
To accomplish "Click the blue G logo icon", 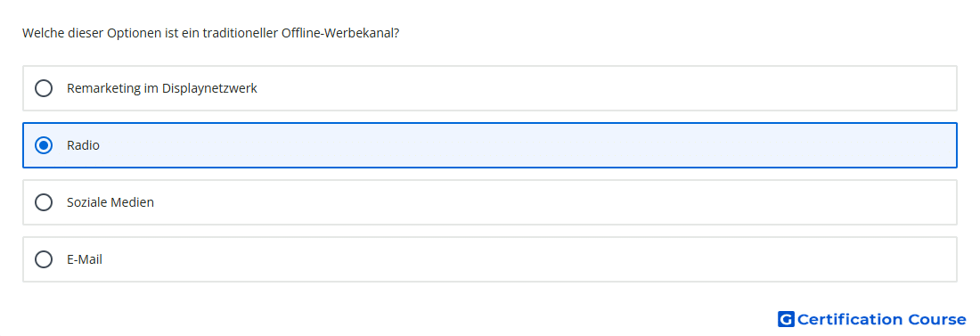I will click(786, 319).
